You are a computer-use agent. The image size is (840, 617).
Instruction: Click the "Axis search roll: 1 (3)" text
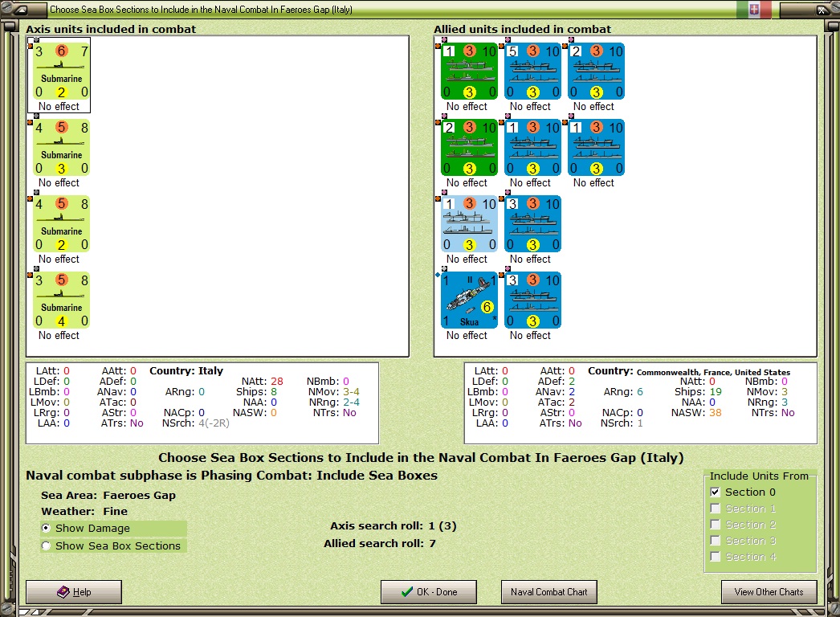pos(393,526)
